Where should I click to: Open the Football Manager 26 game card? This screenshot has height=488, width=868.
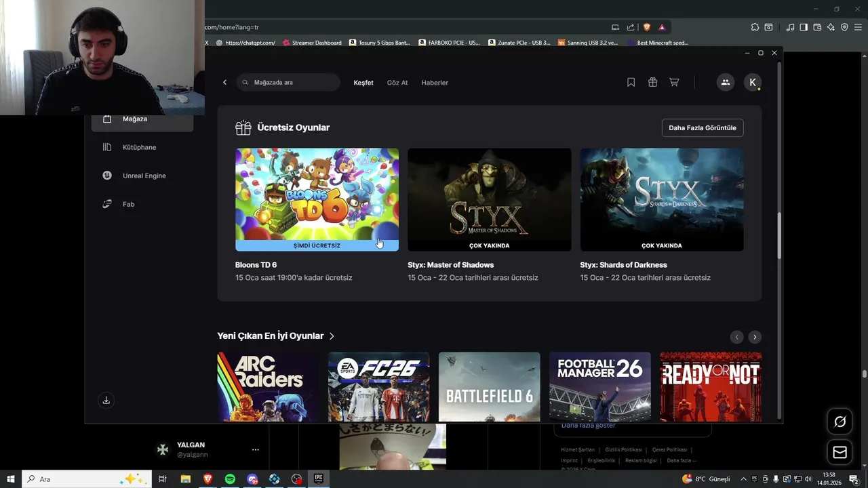click(599, 387)
